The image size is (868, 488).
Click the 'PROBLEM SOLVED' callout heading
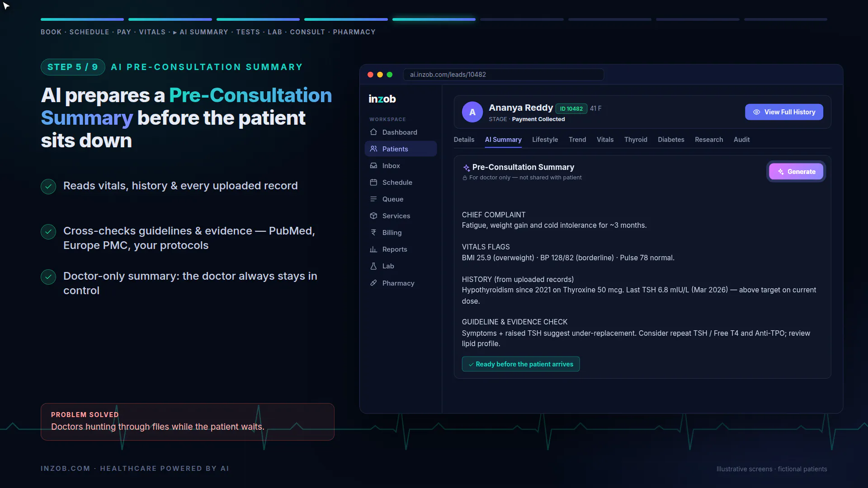(x=85, y=415)
